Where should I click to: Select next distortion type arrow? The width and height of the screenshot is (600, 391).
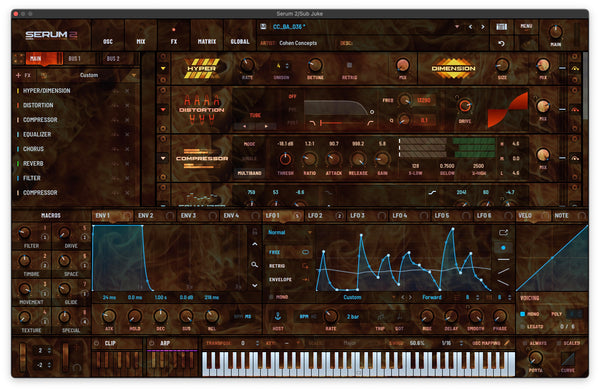tap(266, 126)
